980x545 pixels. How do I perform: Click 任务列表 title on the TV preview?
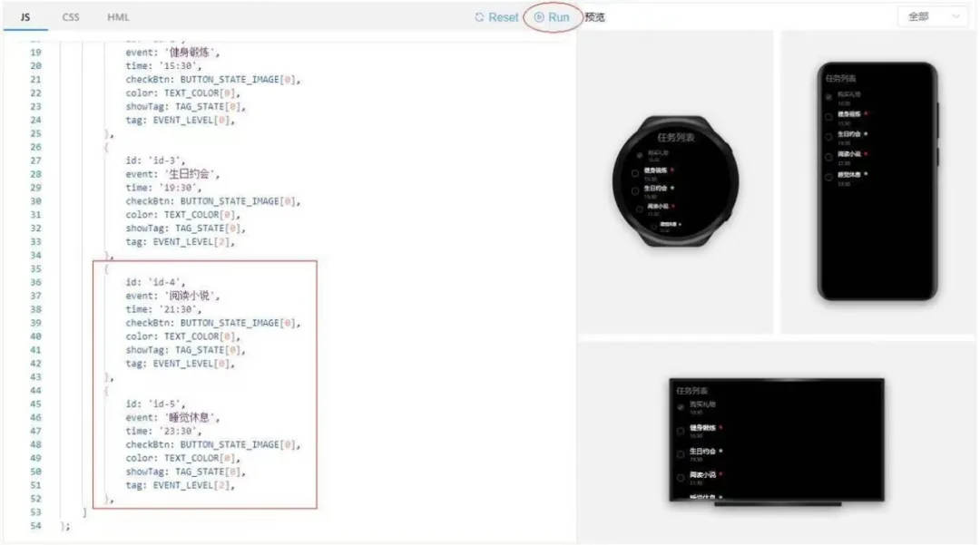691,391
